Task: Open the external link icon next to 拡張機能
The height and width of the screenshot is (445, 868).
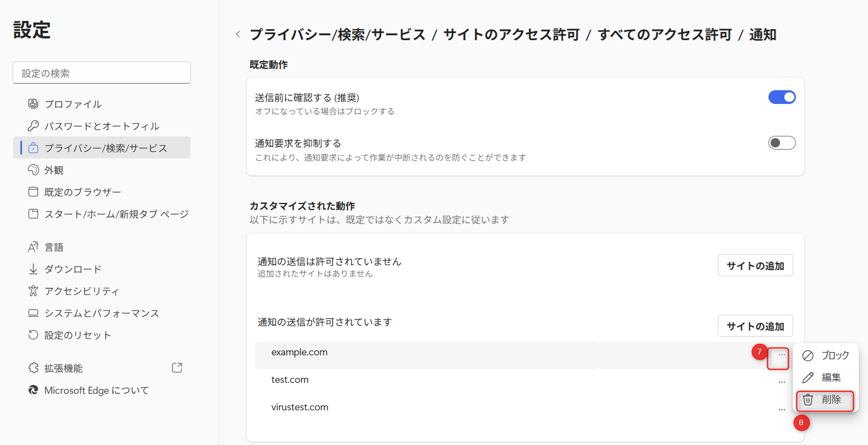Action: pos(177,368)
